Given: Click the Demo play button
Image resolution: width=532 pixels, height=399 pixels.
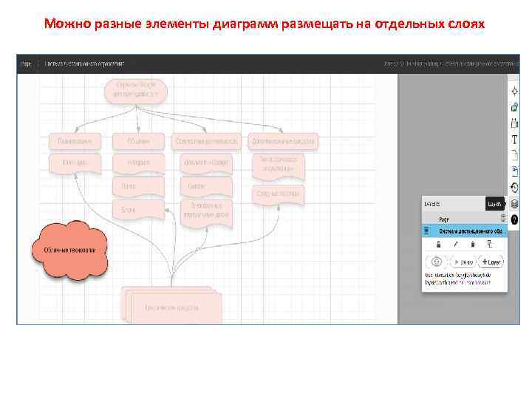Looking at the screenshot, I should coord(463,262).
